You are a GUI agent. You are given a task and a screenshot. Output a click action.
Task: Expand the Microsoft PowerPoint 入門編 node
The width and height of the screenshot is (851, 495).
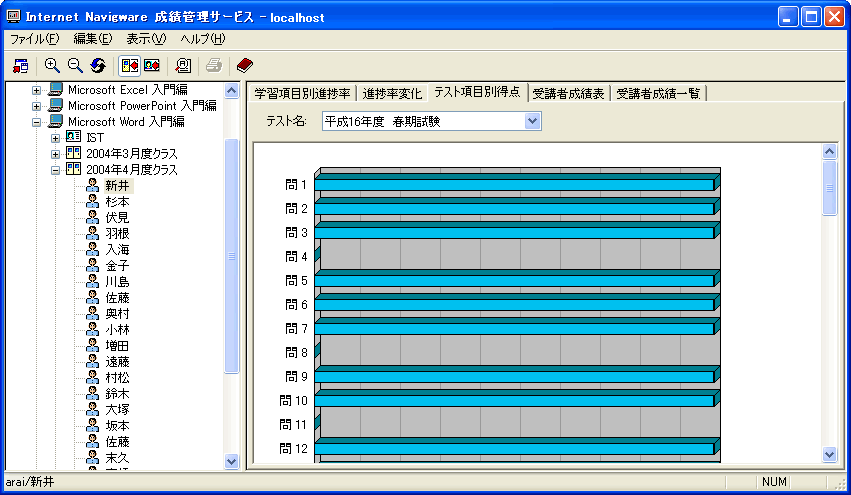pos(36,106)
